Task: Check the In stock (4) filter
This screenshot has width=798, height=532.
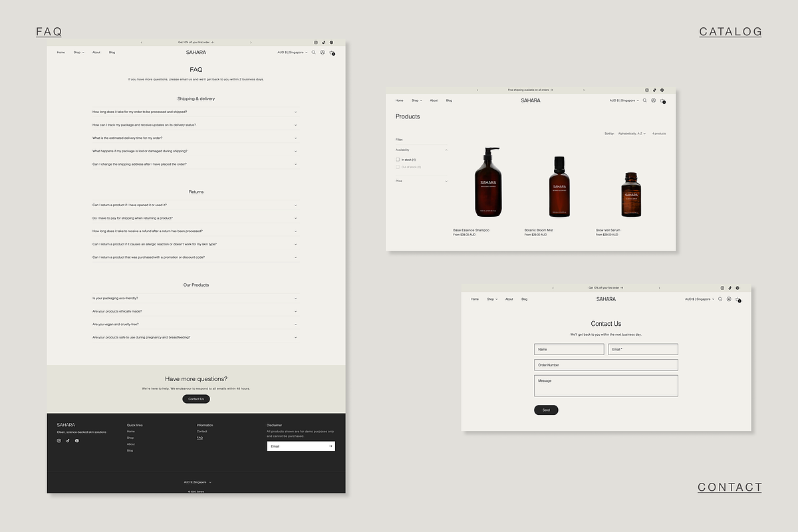Action: pyautogui.click(x=398, y=160)
